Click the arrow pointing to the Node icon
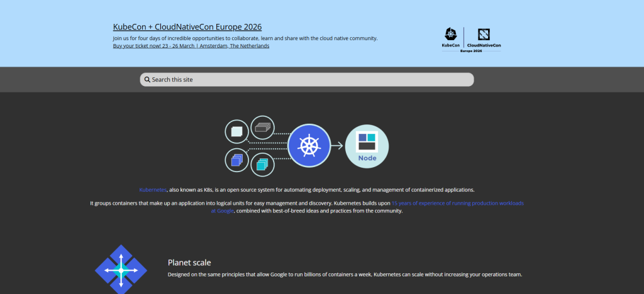The width and height of the screenshot is (644, 294). 337,146
